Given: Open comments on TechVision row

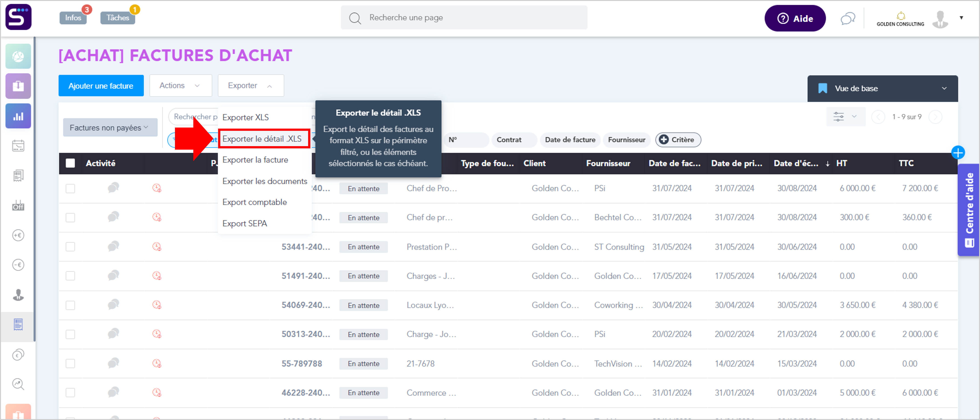Looking at the screenshot, I should pyautogui.click(x=113, y=363).
